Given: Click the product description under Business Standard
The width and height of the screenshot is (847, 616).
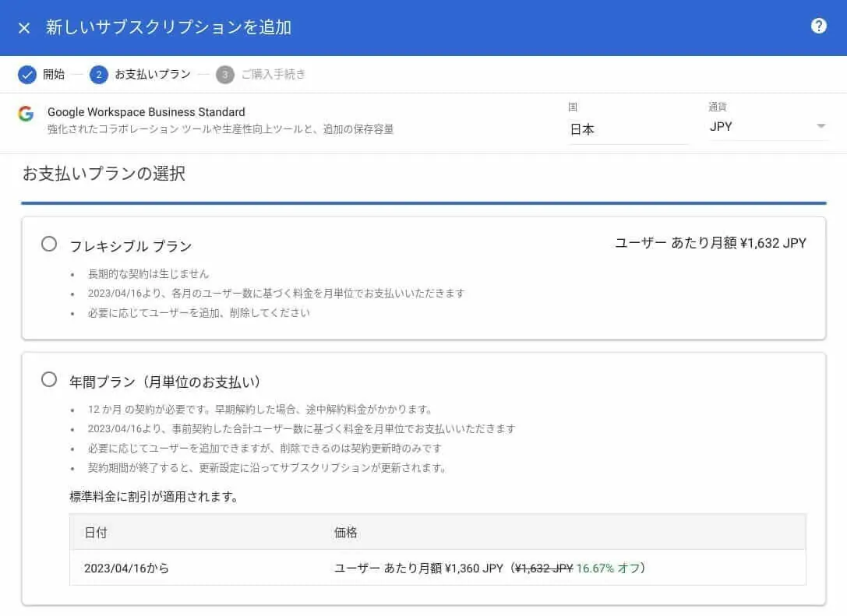Looking at the screenshot, I should click(221, 129).
